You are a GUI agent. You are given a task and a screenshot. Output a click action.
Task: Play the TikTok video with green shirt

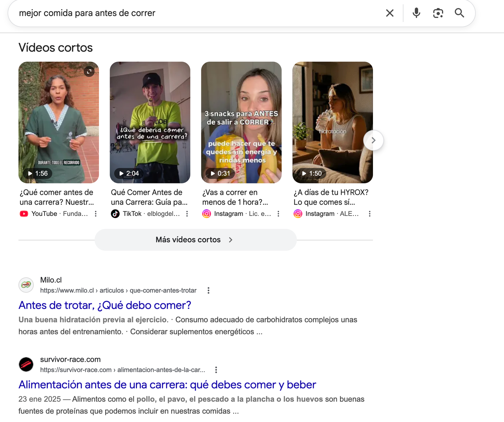[150, 122]
